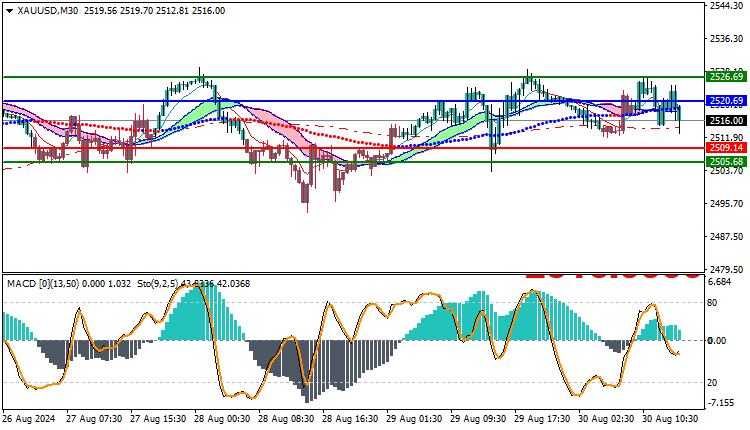Click the red 2509.14 price label
Viewport: 750px width, 430px height.
(x=726, y=148)
